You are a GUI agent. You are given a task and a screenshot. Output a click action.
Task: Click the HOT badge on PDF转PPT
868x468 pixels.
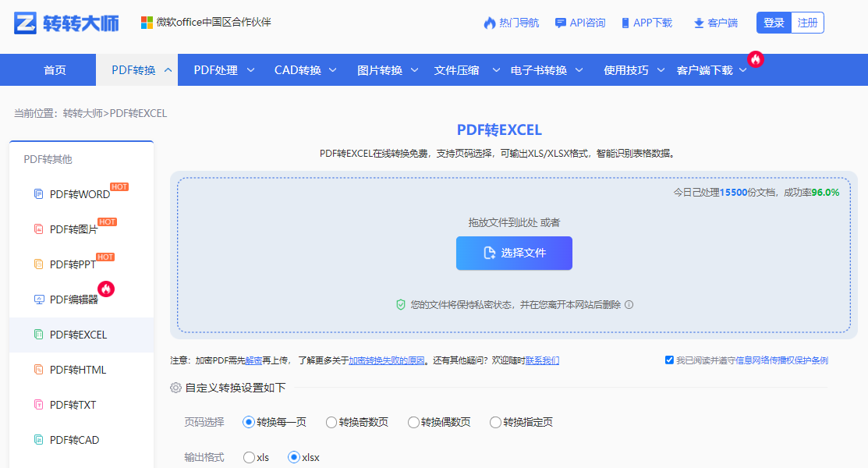click(x=105, y=257)
